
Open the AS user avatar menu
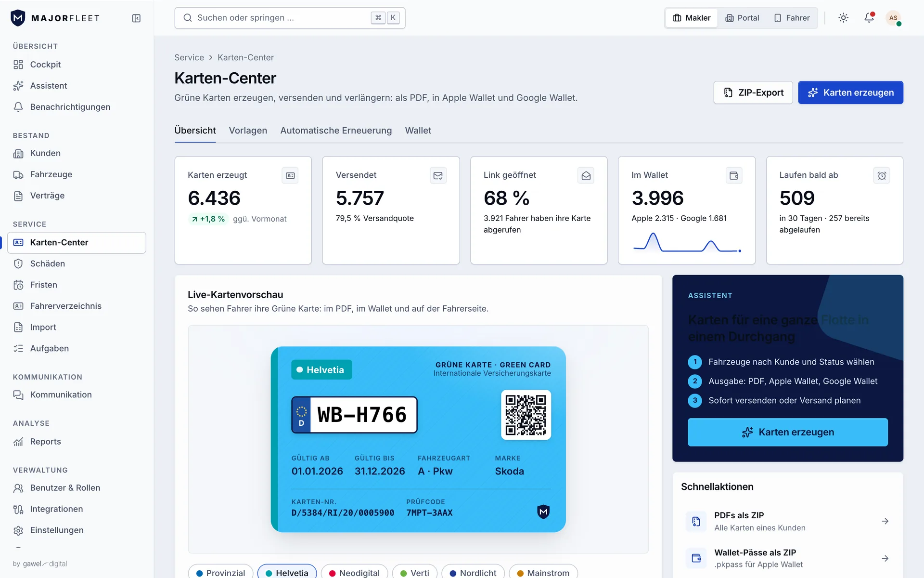(x=894, y=18)
